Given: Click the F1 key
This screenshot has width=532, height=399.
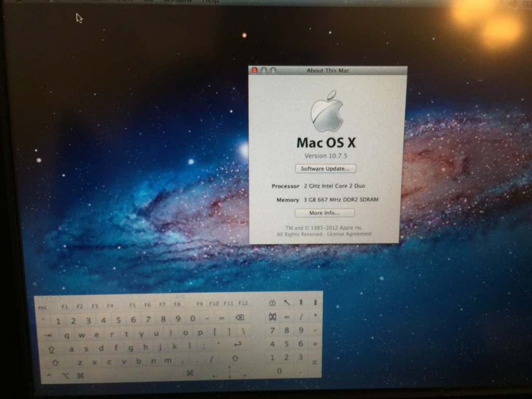Looking at the screenshot, I should 65,307.
